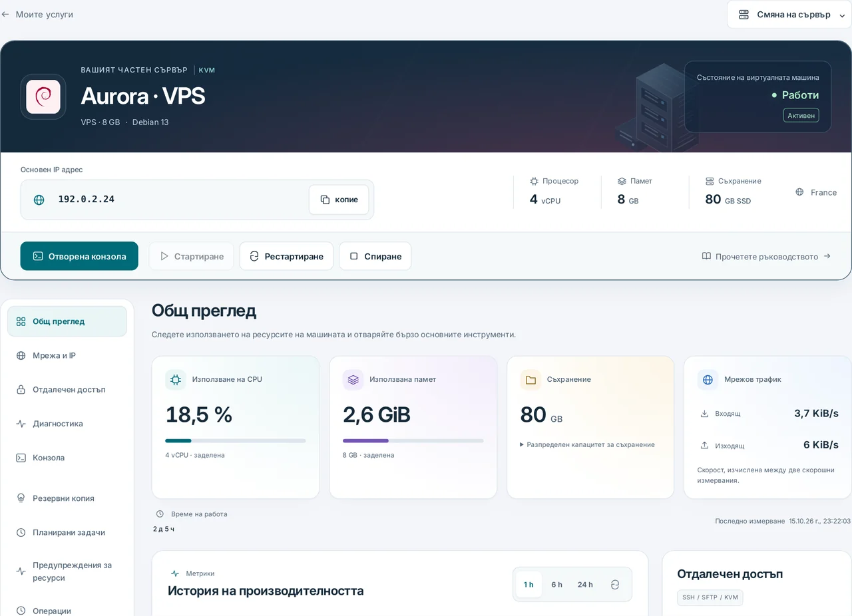This screenshot has width=852, height=616.
Task: Click the Debian logo server icon
Action: tap(43, 96)
